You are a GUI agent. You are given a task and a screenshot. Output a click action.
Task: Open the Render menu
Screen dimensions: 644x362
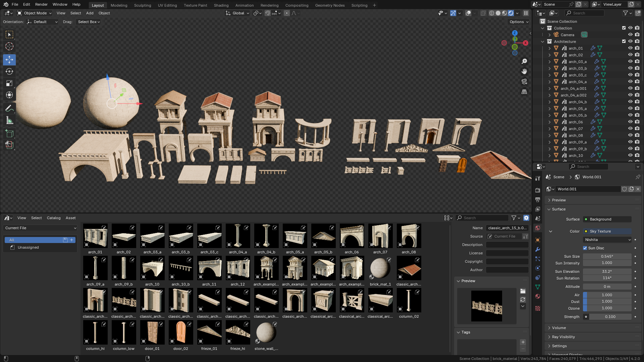pos(41,4)
